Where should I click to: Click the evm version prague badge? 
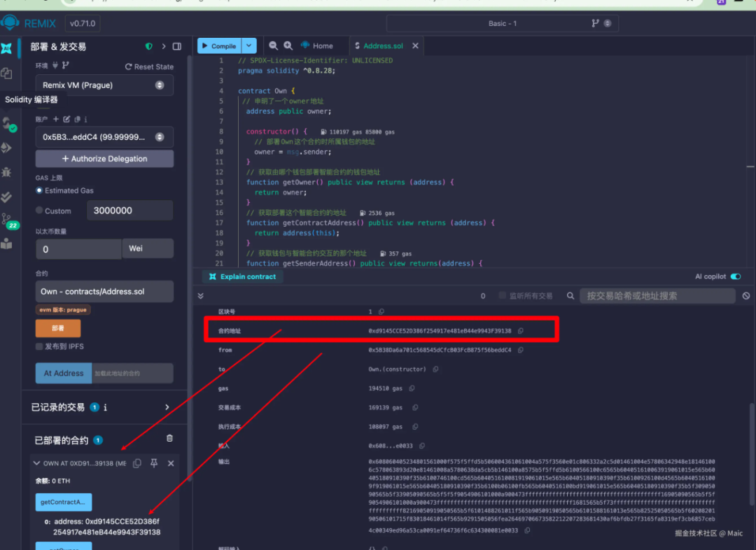click(x=63, y=310)
